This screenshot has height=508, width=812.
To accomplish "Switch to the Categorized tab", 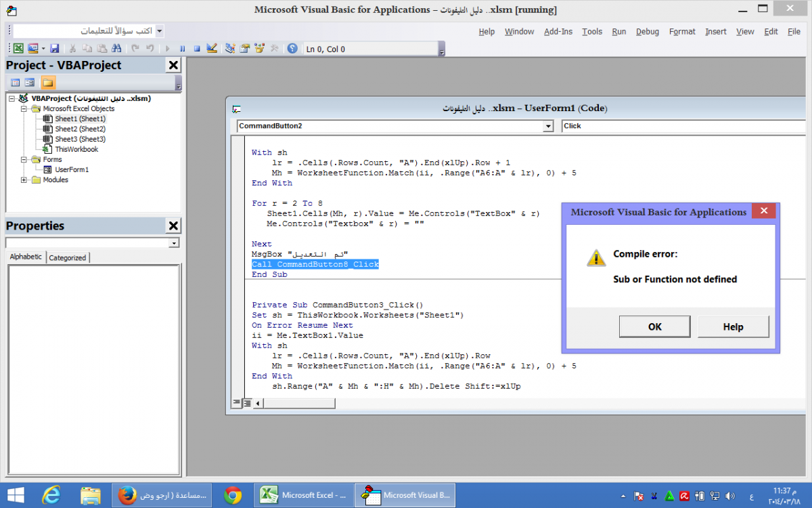I will click(x=68, y=257).
